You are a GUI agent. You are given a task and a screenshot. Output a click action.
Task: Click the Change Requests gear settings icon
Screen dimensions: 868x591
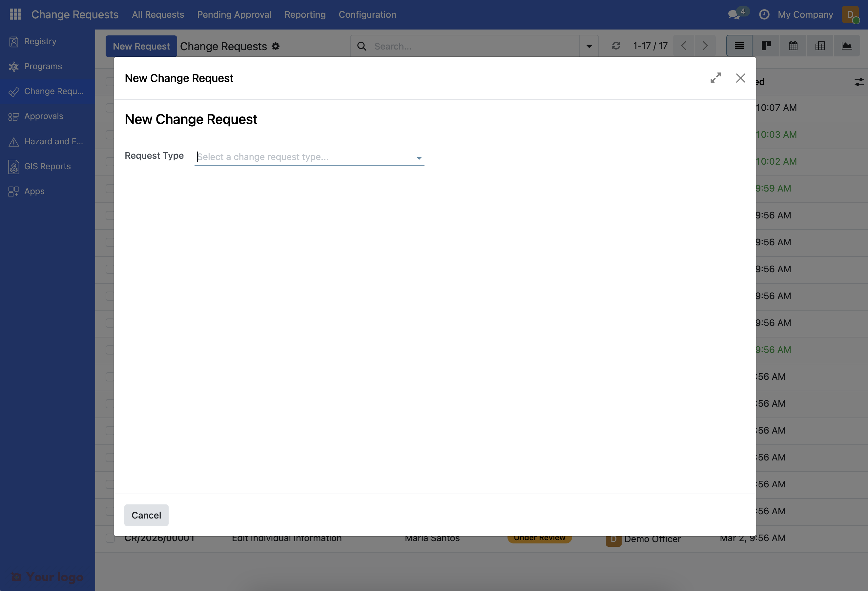(x=276, y=46)
